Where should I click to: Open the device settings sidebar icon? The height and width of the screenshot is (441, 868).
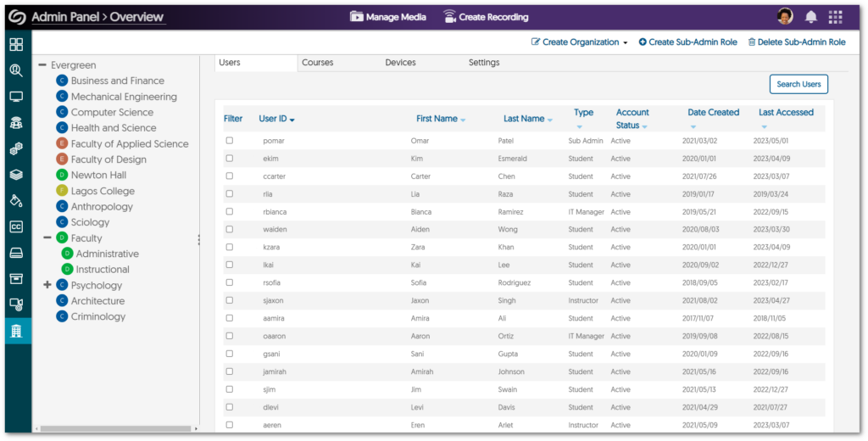pyautogui.click(x=17, y=304)
